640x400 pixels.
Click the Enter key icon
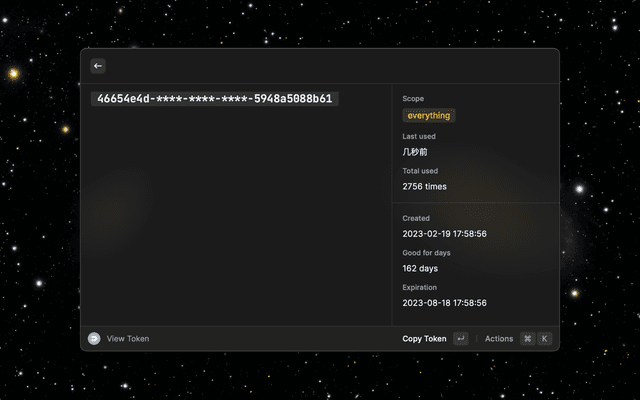point(460,339)
